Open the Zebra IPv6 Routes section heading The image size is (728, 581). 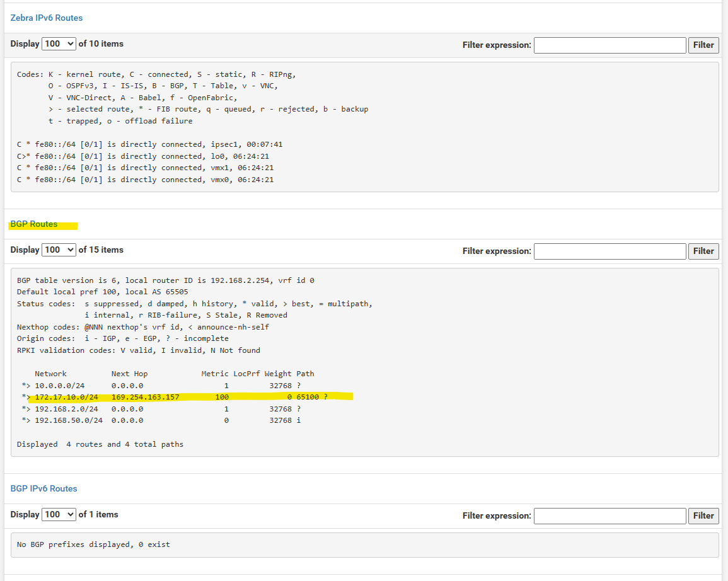[x=46, y=18]
